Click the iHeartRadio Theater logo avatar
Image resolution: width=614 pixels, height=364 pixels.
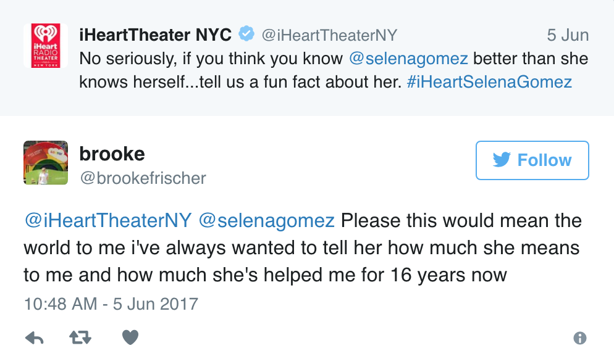(x=42, y=45)
